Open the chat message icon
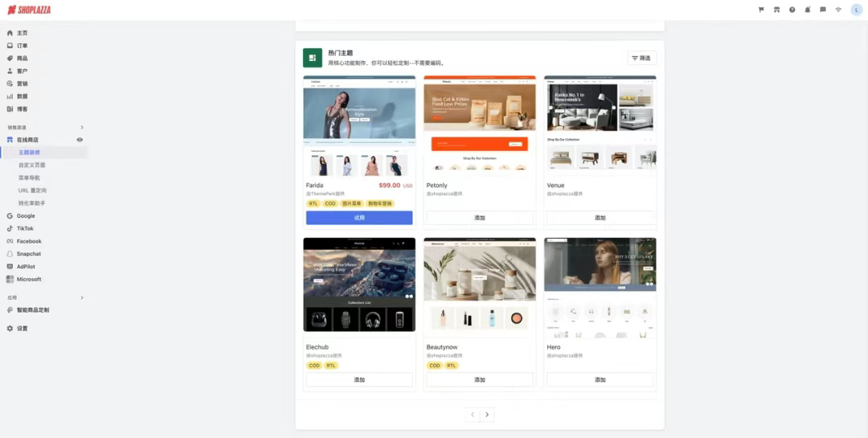Image resolution: width=868 pixels, height=438 pixels. point(822,10)
